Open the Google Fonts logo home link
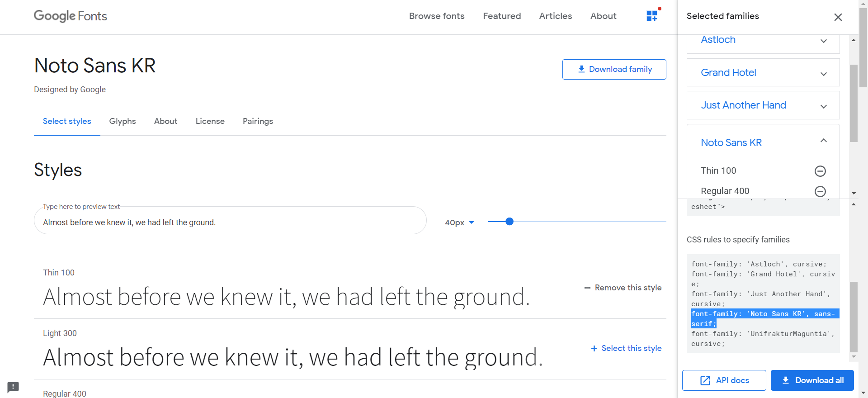Screen dimensions: 868x398 pos(71,16)
